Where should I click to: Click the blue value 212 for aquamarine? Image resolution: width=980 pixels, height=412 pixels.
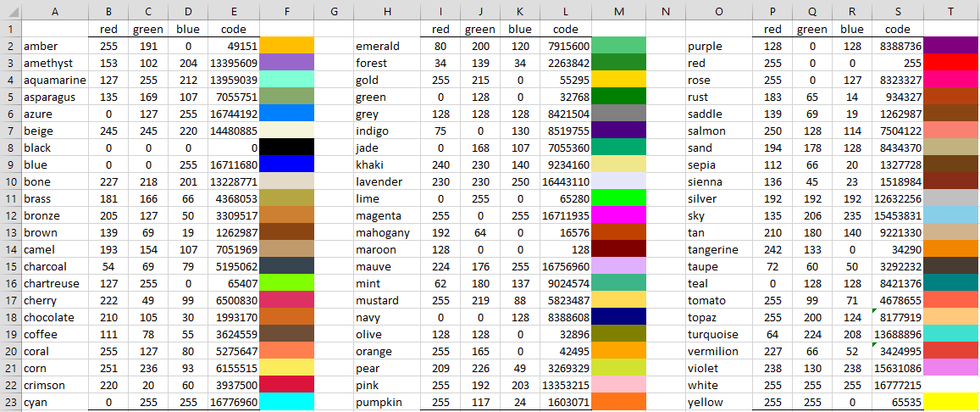click(188, 80)
